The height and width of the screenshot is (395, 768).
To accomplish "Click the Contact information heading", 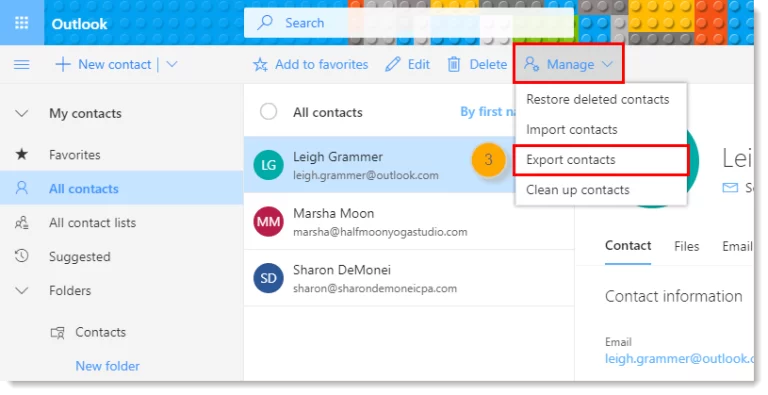I will pos(673,296).
